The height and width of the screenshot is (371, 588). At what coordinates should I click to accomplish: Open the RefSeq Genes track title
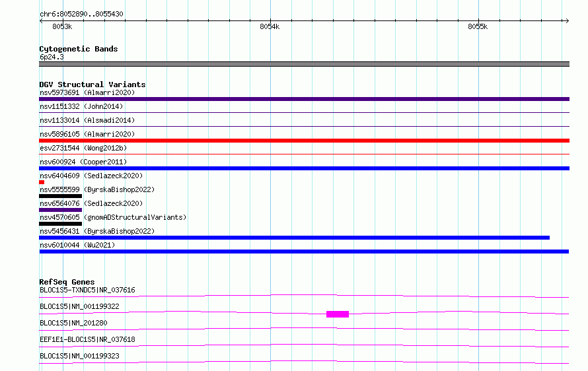coord(67,282)
